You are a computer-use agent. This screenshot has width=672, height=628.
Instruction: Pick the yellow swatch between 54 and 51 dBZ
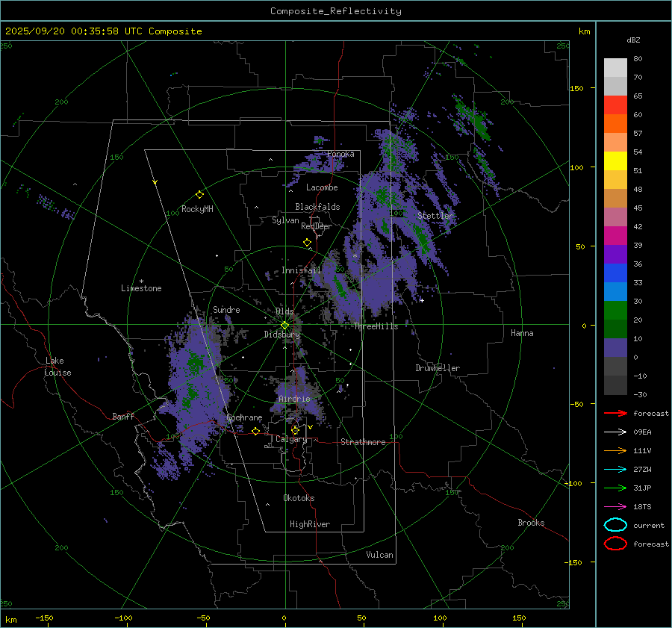(615, 161)
